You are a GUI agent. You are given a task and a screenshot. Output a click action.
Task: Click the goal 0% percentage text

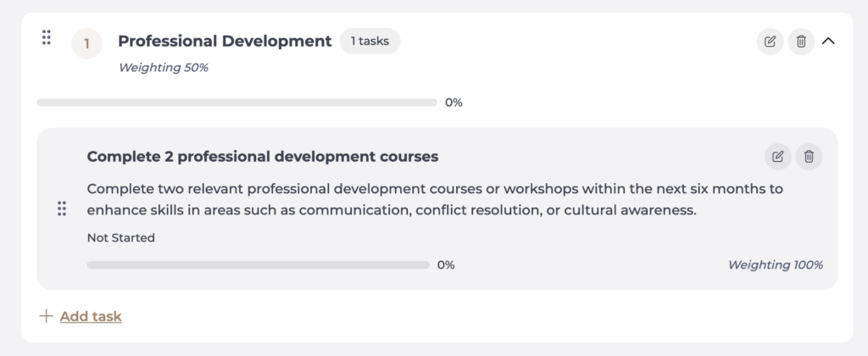click(454, 103)
